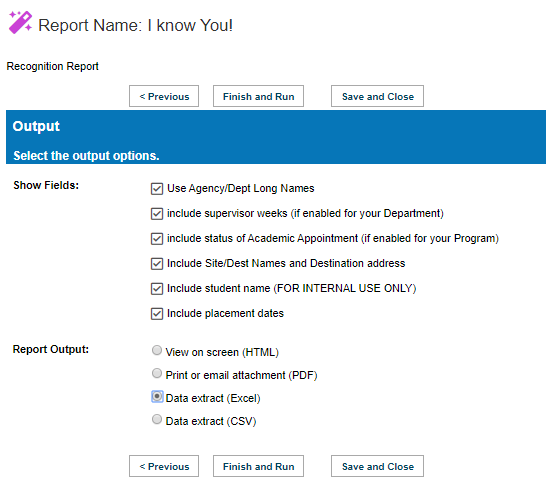This screenshot has height=491, width=555.
Task: Click top Save and Close button
Action: (377, 96)
